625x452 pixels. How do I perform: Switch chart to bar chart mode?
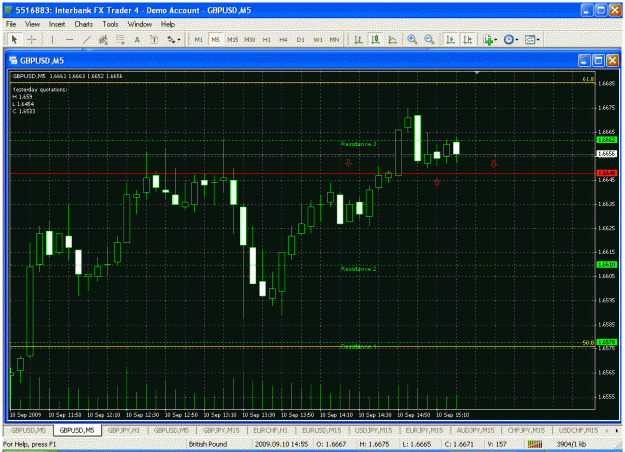click(x=358, y=39)
